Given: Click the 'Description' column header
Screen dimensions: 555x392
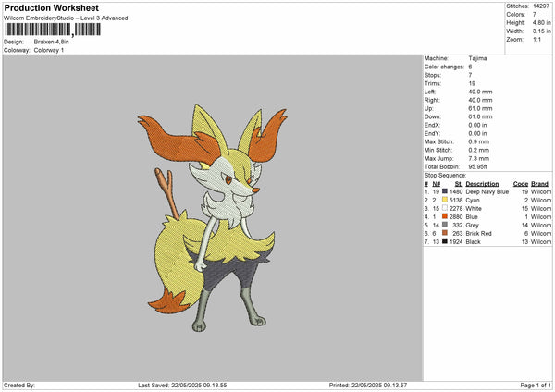Looking at the screenshot, I should [482, 184].
